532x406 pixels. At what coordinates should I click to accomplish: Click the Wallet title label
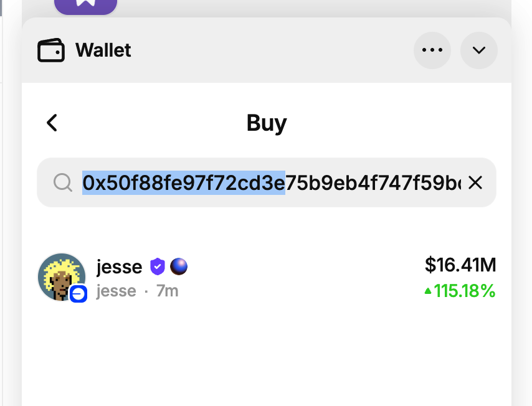pos(103,50)
